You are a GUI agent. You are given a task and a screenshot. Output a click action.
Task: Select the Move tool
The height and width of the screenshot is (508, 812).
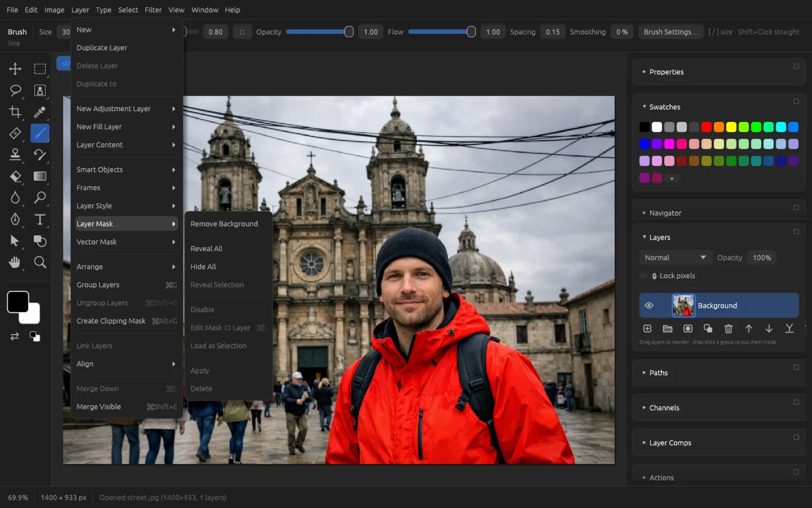click(x=15, y=69)
